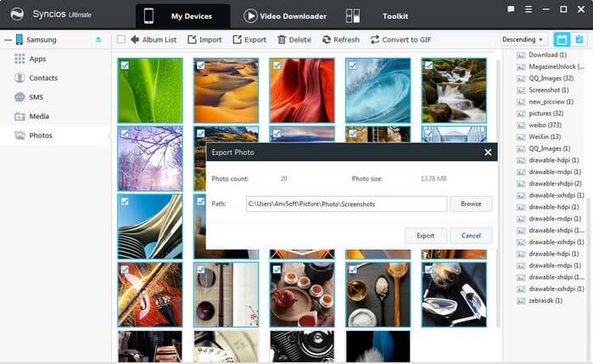Open the Descending sort order dropdown
The width and height of the screenshot is (593, 364).
(x=523, y=39)
